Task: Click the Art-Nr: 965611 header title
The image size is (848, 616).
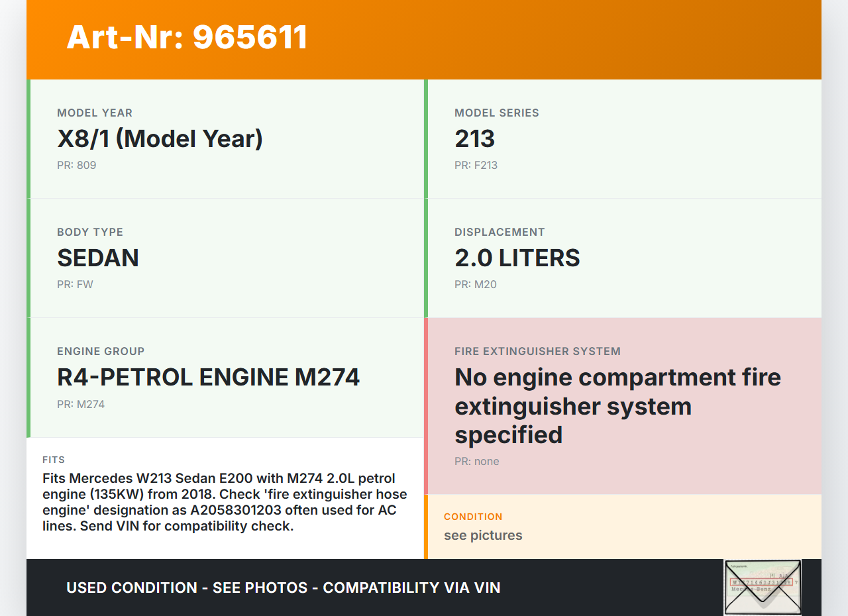Action: pos(187,37)
